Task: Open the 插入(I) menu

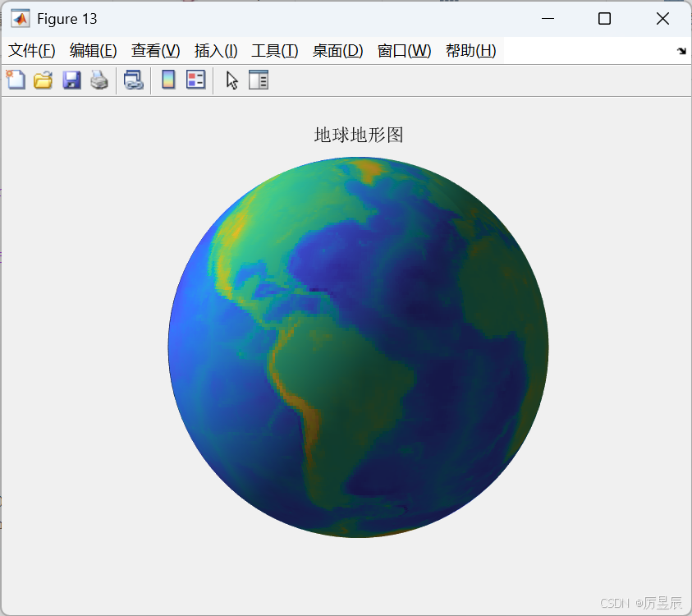Action: point(216,51)
